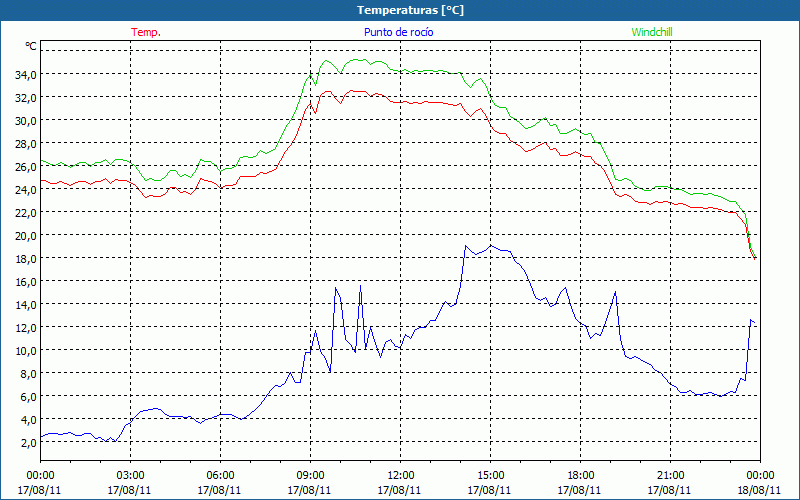Click the 4,0 y-axis value
This screenshot has height=500, width=800.
click(28, 419)
